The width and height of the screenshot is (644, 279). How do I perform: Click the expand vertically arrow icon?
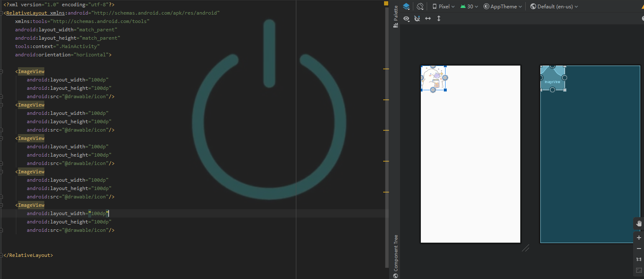click(439, 18)
